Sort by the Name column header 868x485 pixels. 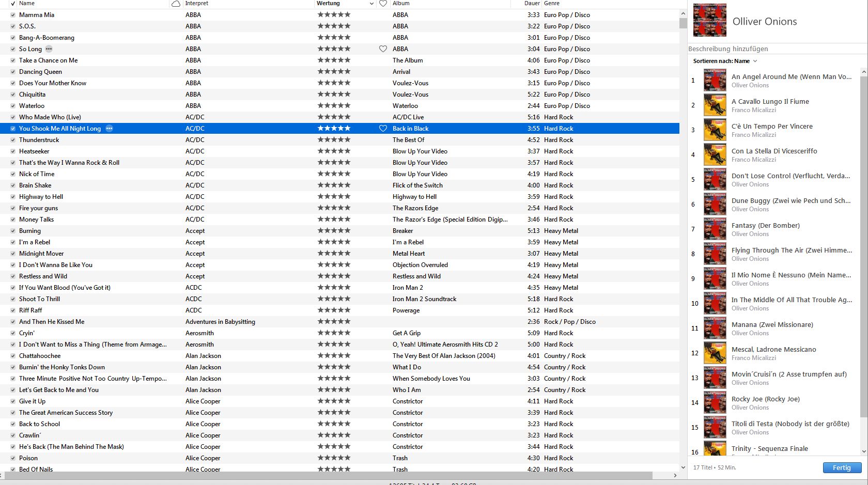click(x=27, y=4)
